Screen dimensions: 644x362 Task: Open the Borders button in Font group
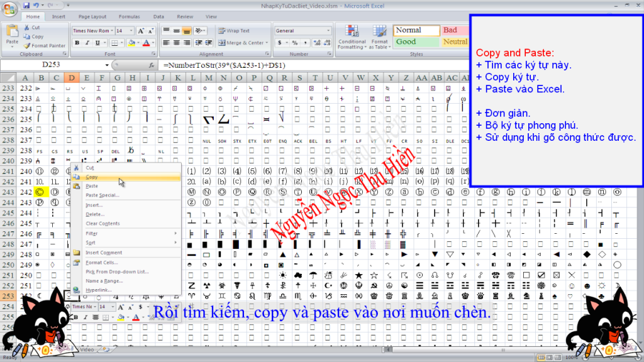(x=114, y=43)
